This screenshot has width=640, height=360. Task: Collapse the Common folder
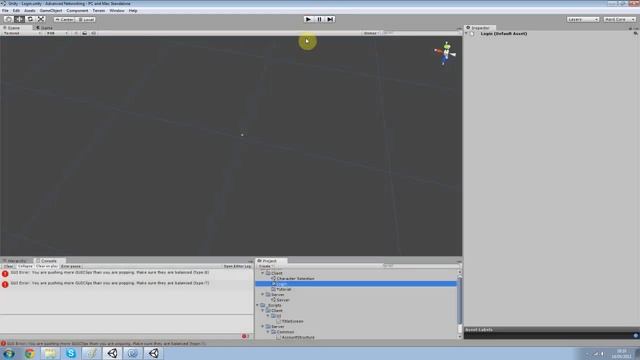point(268,332)
